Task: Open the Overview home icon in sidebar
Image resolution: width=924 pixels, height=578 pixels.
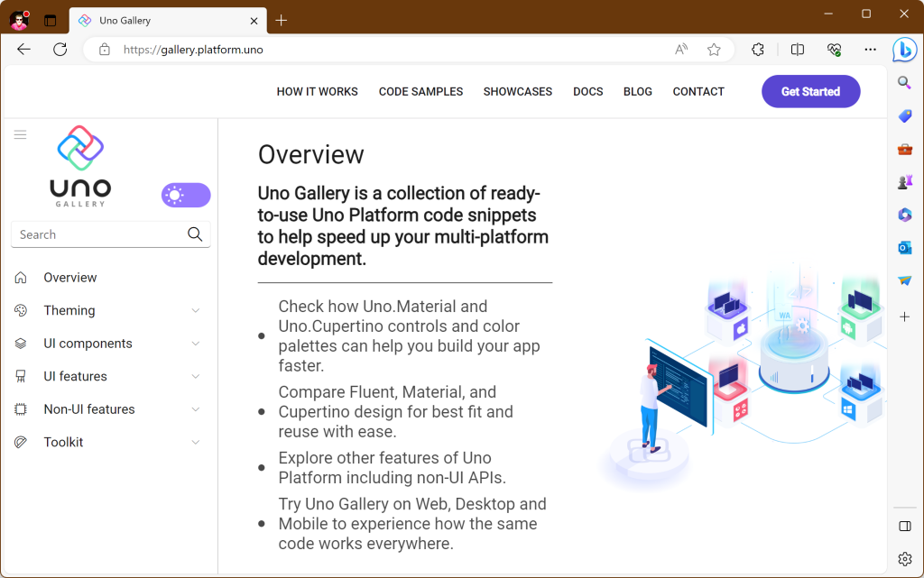Action: pos(22,277)
